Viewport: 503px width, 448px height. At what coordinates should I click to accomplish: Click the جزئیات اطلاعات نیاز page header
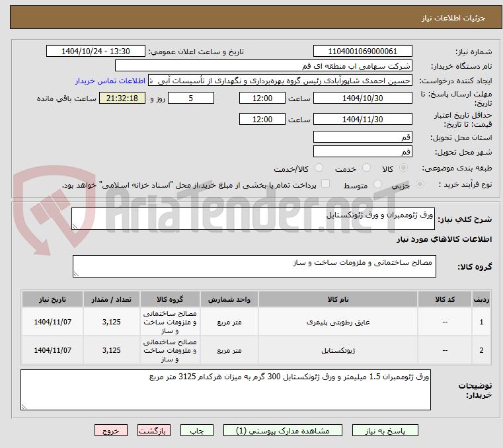(x=453, y=18)
